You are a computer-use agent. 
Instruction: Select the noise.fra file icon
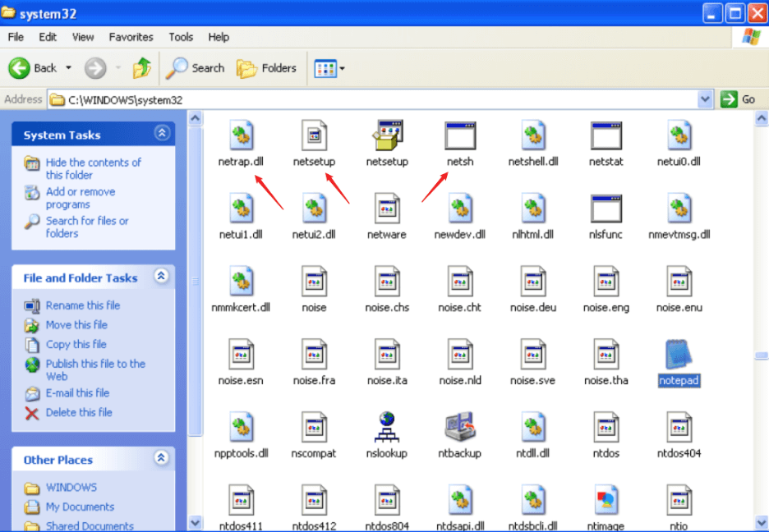coord(314,354)
